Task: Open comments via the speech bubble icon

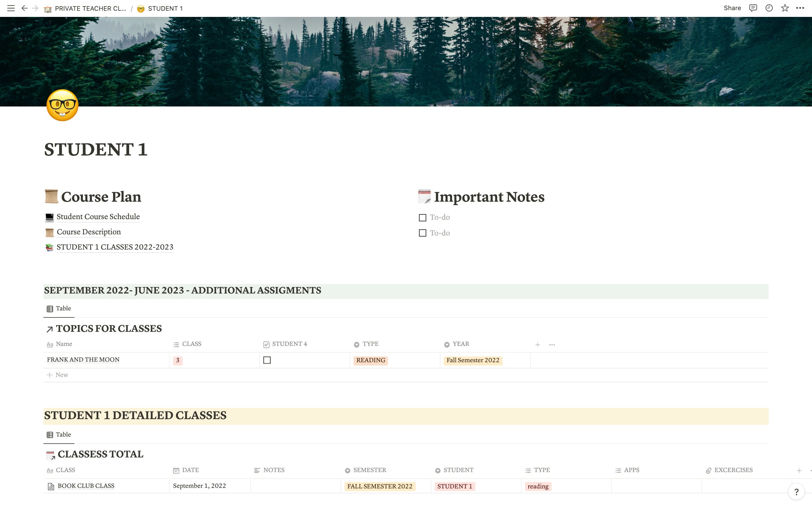Action: tap(753, 8)
